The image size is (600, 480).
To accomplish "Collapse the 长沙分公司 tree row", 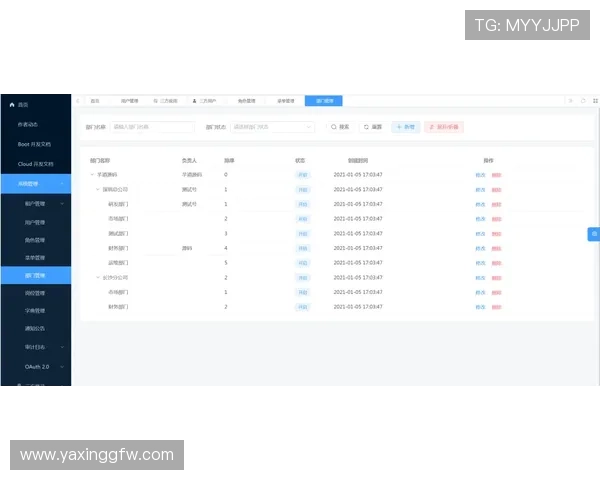I will (x=97, y=277).
